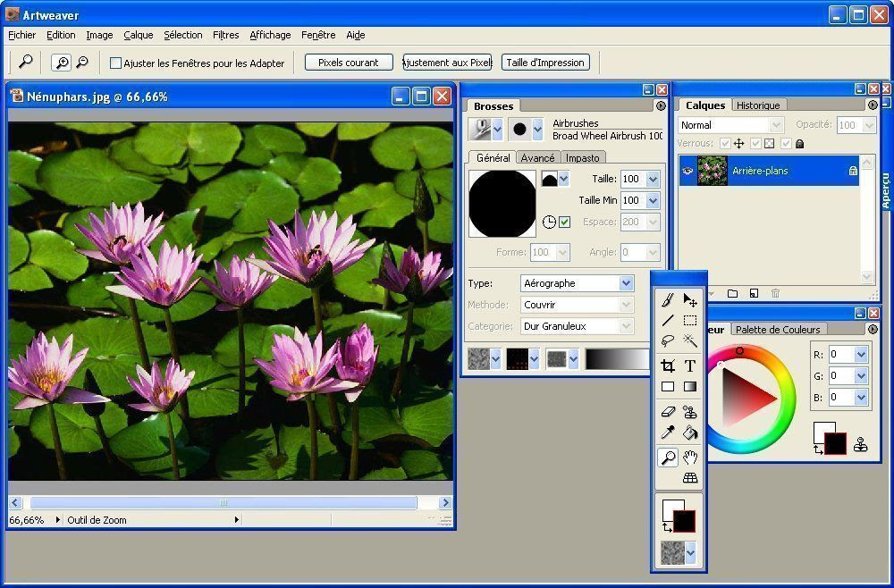Pick the Eyedropper color picker tool
The width and height of the screenshot is (894, 588).
(x=668, y=433)
